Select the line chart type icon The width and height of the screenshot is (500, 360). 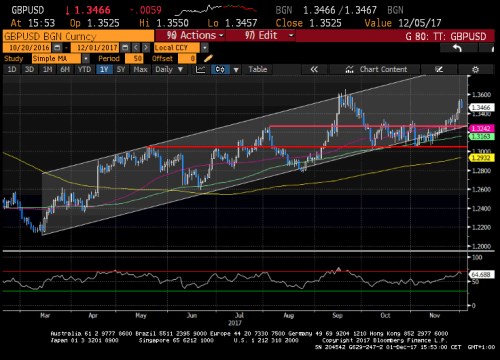click(200, 69)
